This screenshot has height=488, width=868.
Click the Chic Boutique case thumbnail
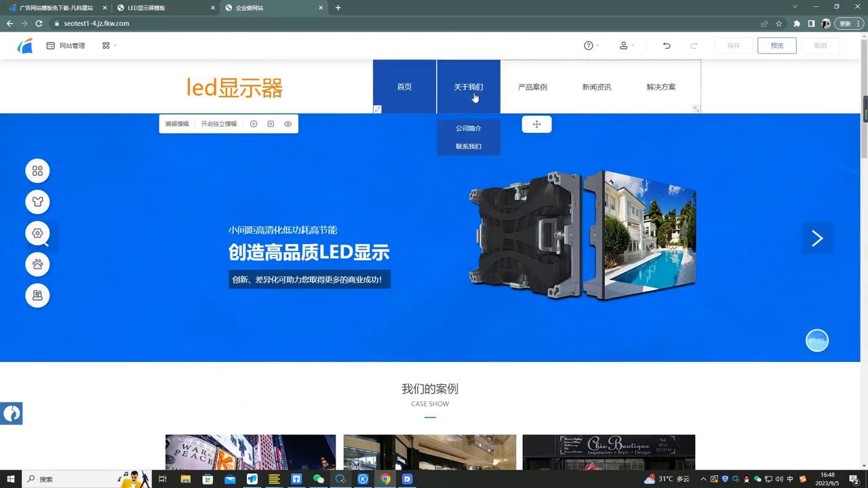[608, 452]
